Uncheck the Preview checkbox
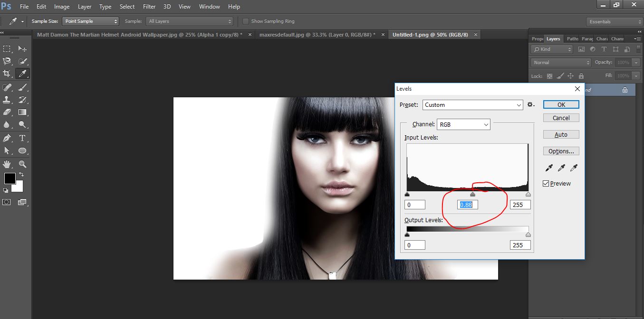The width and height of the screenshot is (644, 319). point(546,184)
